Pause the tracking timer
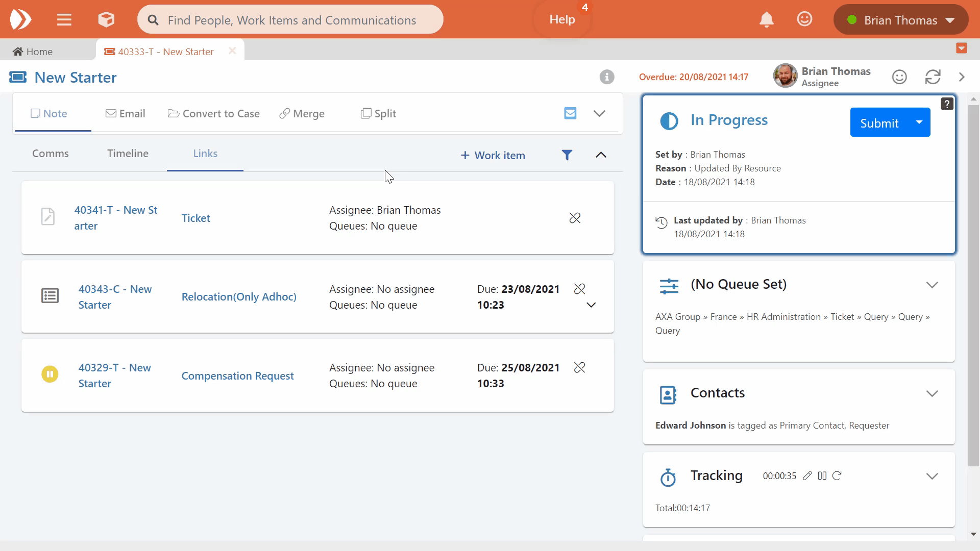The width and height of the screenshot is (980, 551). pyautogui.click(x=822, y=476)
